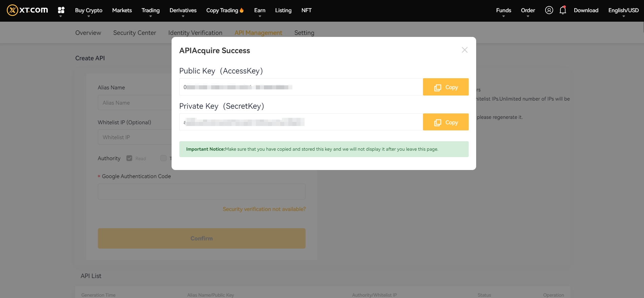The width and height of the screenshot is (644, 298).
Task: Click the XT.com logo
Action: [x=27, y=10]
